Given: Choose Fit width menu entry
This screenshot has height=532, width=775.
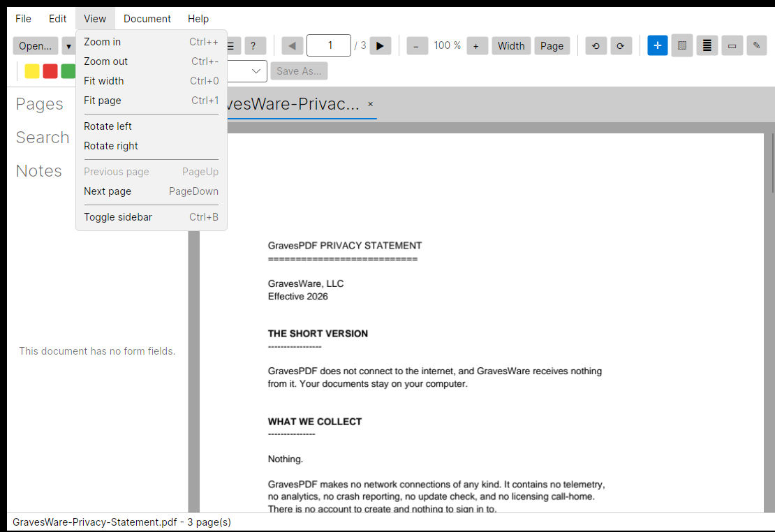Looking at the screenshot, I should tap(152, 81).
